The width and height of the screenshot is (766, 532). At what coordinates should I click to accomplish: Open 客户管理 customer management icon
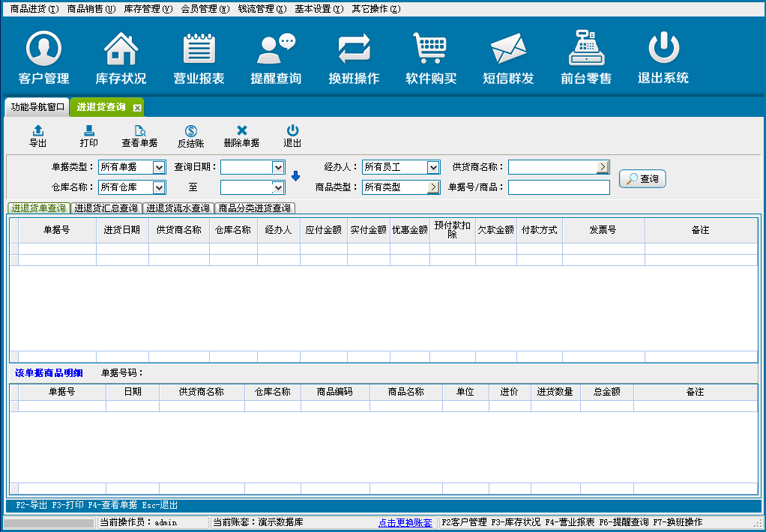point(43,50)
